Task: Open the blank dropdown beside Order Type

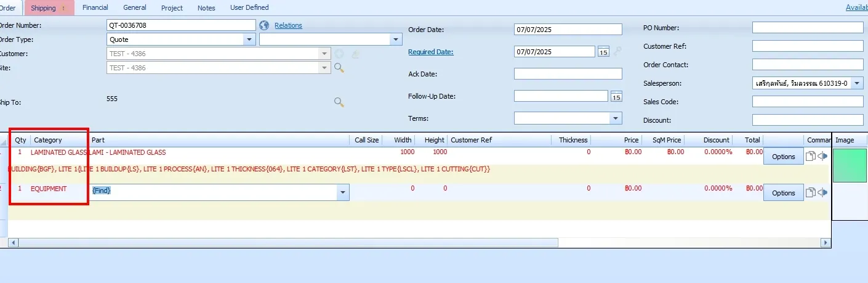Action: pyautogui.click(x=396, y=39)
